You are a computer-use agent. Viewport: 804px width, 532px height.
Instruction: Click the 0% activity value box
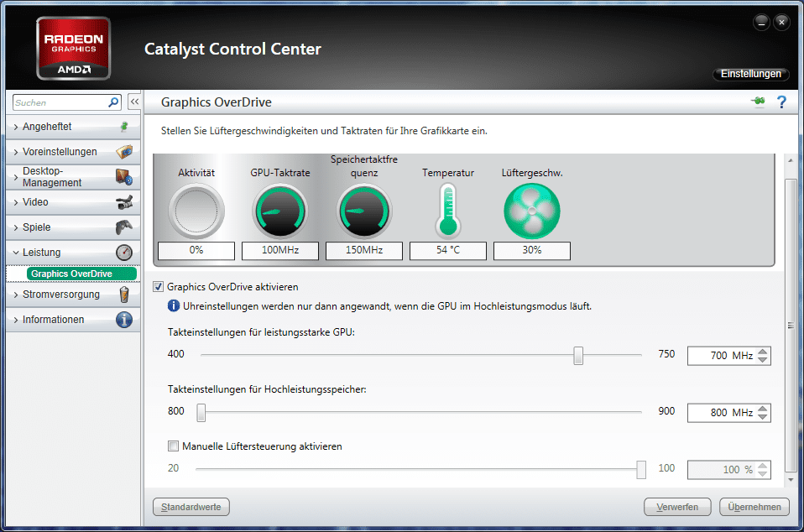tap(196, 251)
